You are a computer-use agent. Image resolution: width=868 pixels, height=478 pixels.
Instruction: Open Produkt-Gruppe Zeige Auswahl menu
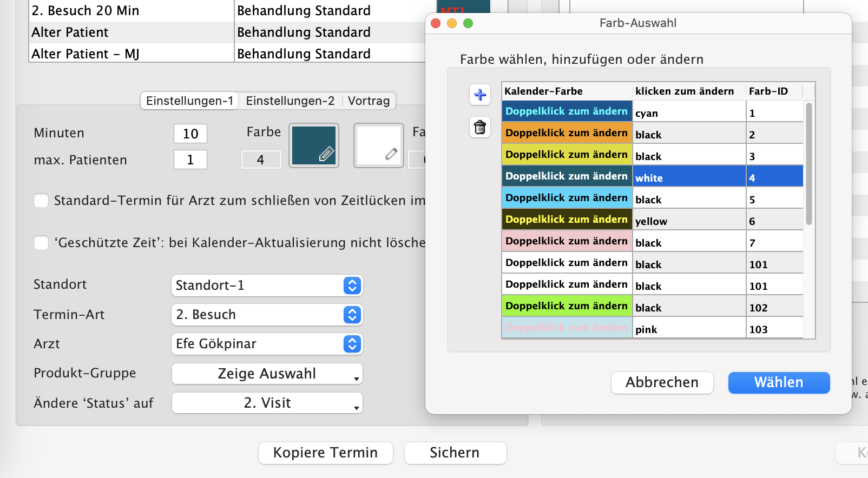coord(267,374)
